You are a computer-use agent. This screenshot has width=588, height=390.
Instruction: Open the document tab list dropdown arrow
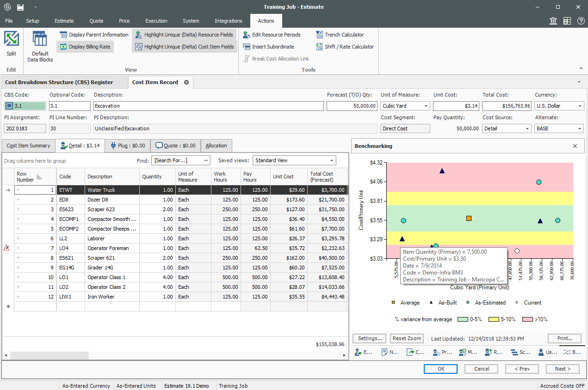coord(580,82)
